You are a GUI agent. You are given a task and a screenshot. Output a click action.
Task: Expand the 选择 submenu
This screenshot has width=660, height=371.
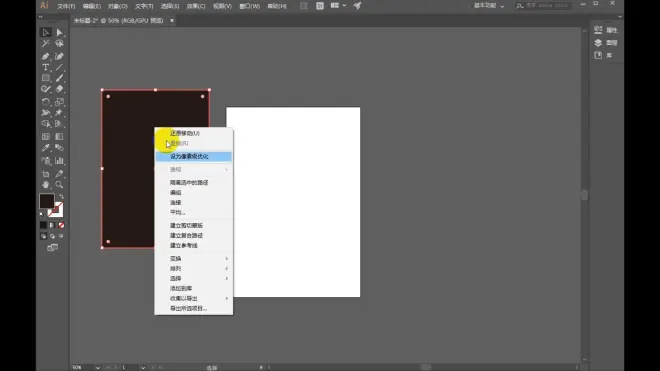pyautogui.click(x=194, y=278)
